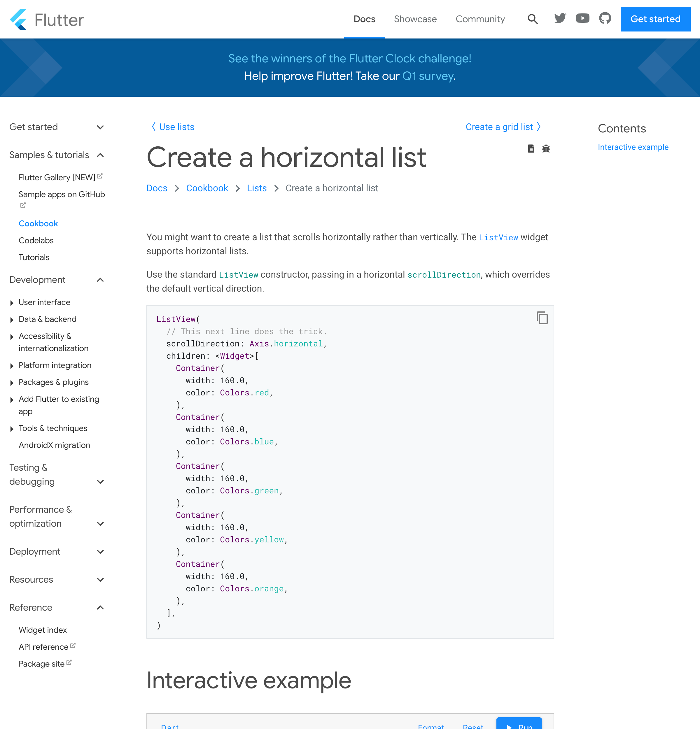Jump to Interactive example in Contents
This screenshot has width=700, height=729.
(633, 147)
